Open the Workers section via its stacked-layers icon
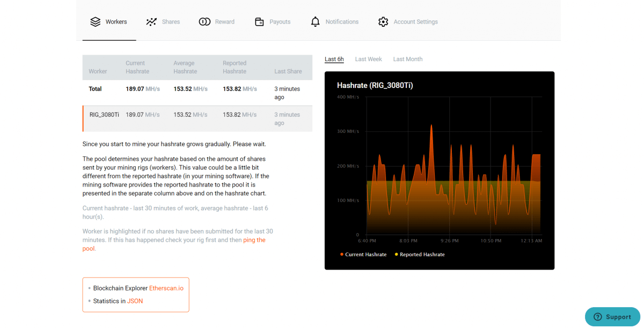The image size is (644, 328). pos(96,21)
